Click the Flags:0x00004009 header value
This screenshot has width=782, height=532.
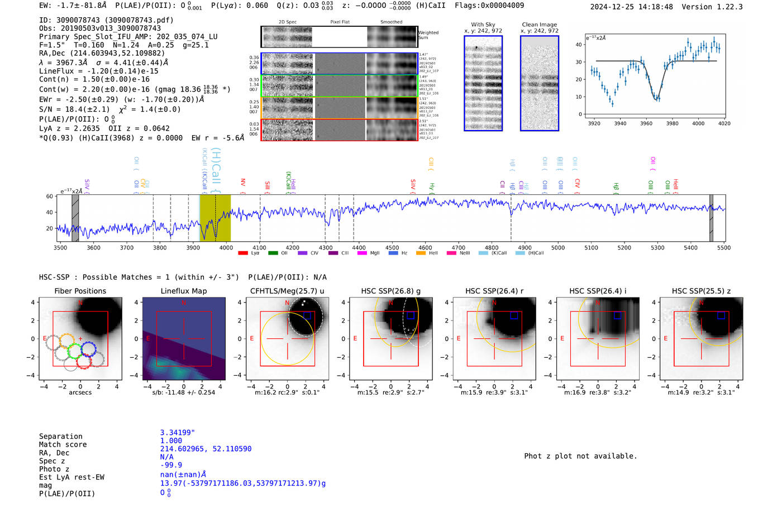[x=489, y=6]
